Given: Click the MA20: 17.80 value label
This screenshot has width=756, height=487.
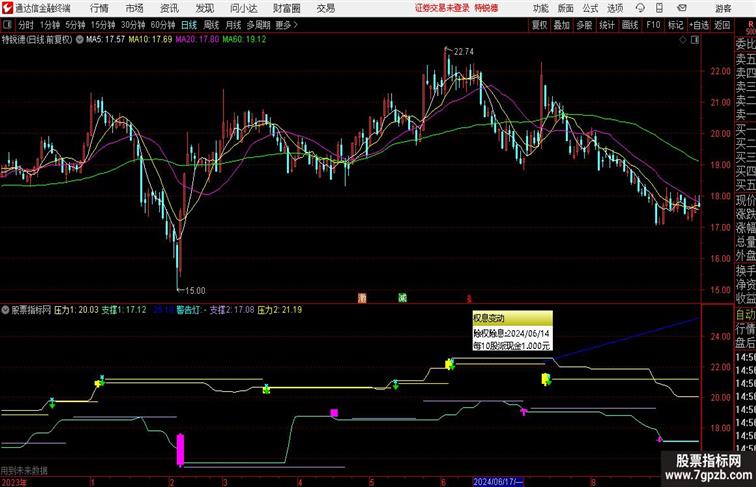Looking at the screenshot, I should click(x=197, y=40).
